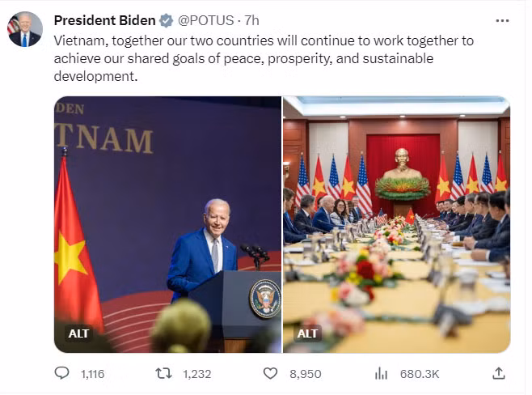Open the President Biden display name
Screen dimensions: 532x395
104,21
